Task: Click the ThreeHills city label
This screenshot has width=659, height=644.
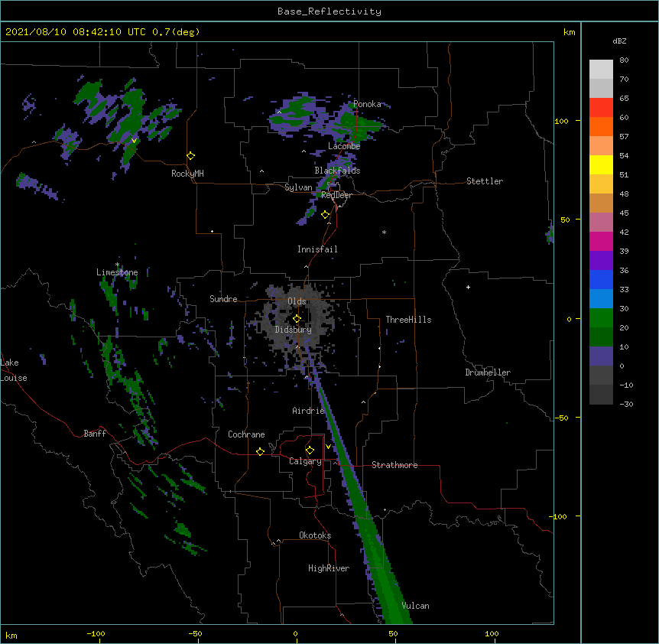Action: (408, 320)
